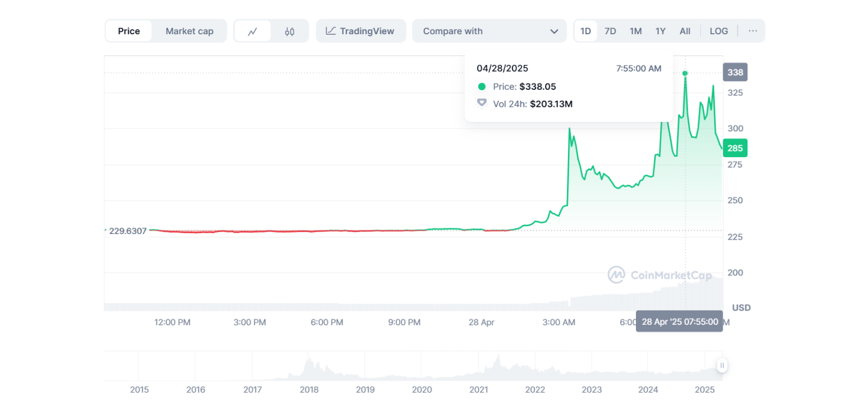The width and height of the screenshot is (868, 415).
Task: Click the 3:00 AM time axis label
Action: [559, 322]
